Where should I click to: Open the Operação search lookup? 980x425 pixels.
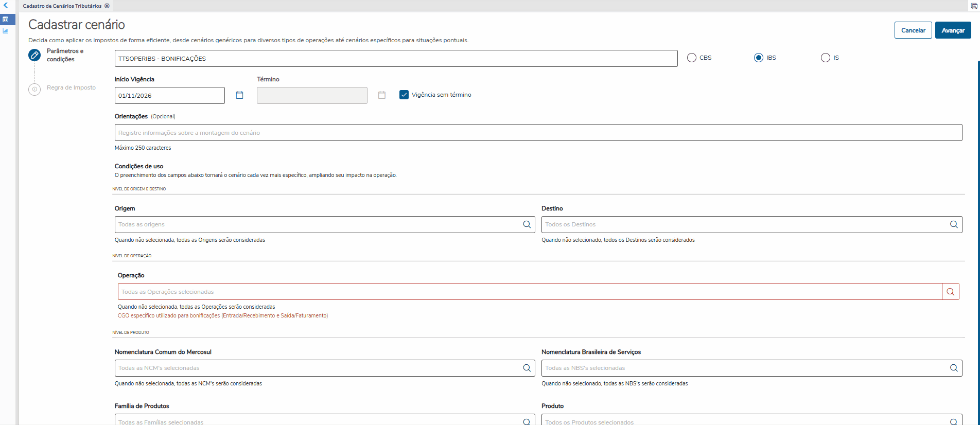click(950, 292)
